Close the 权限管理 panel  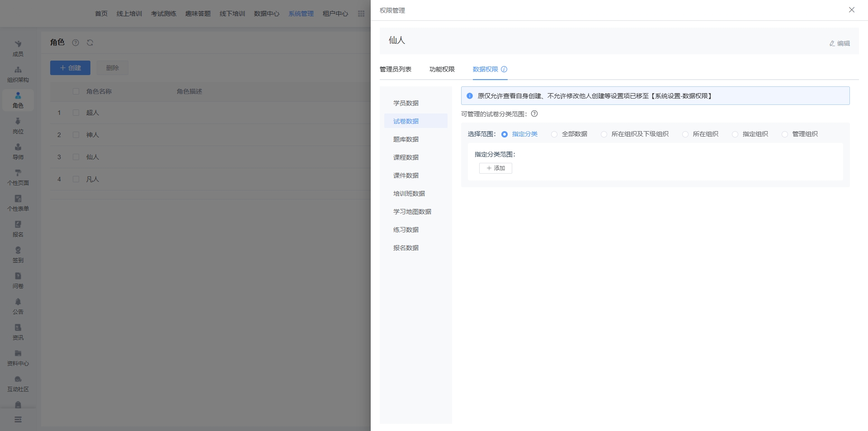[851, 10]
